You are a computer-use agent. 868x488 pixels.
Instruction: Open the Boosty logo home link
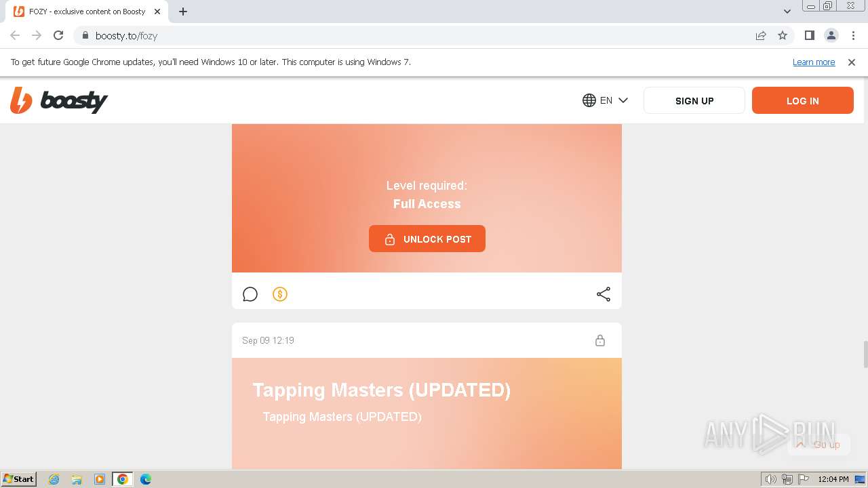(x=59, y=100)
